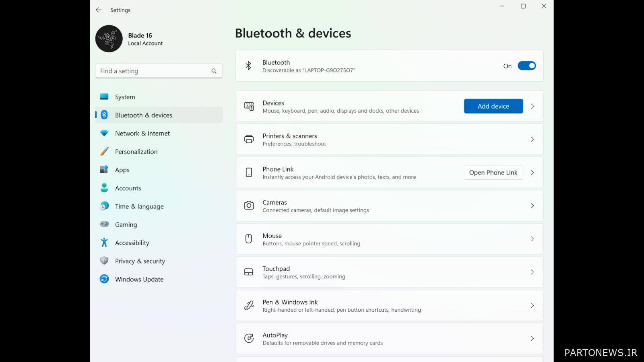The image size is (644, 362).
Task: Expand the Devices row chevron
Action: 532,106
